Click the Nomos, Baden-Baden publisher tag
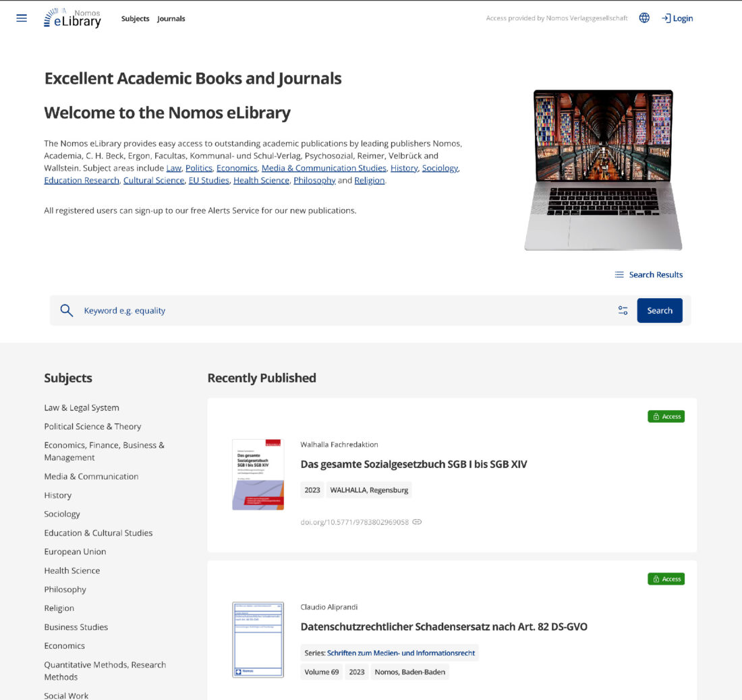Viewport: 742px width, 700px height. (410, 672)
